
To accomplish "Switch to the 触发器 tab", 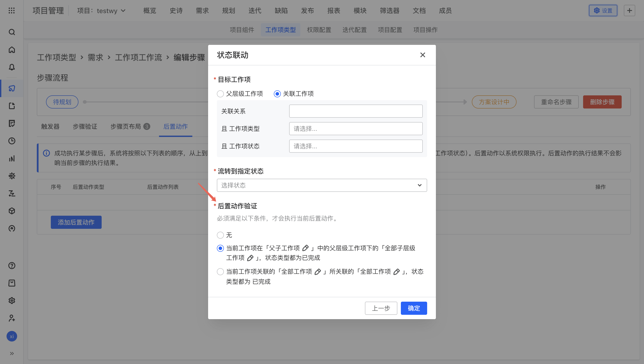I will tap(50, 126).
